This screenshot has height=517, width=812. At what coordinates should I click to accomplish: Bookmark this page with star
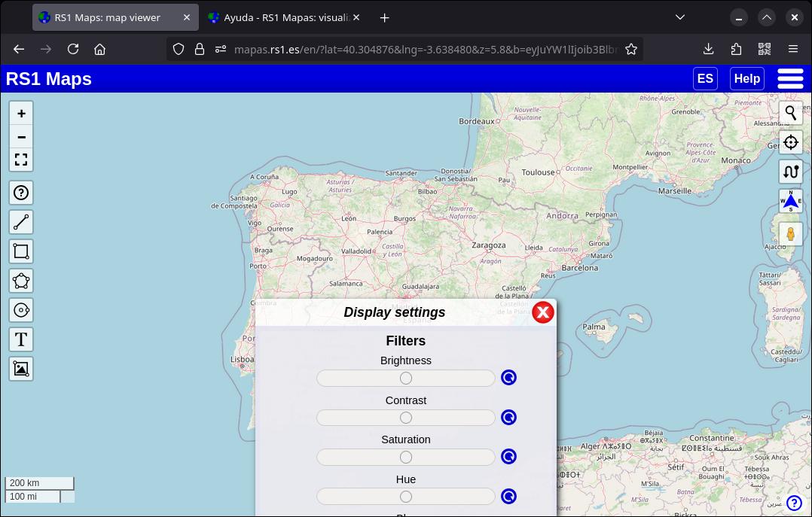pos(630,49)
